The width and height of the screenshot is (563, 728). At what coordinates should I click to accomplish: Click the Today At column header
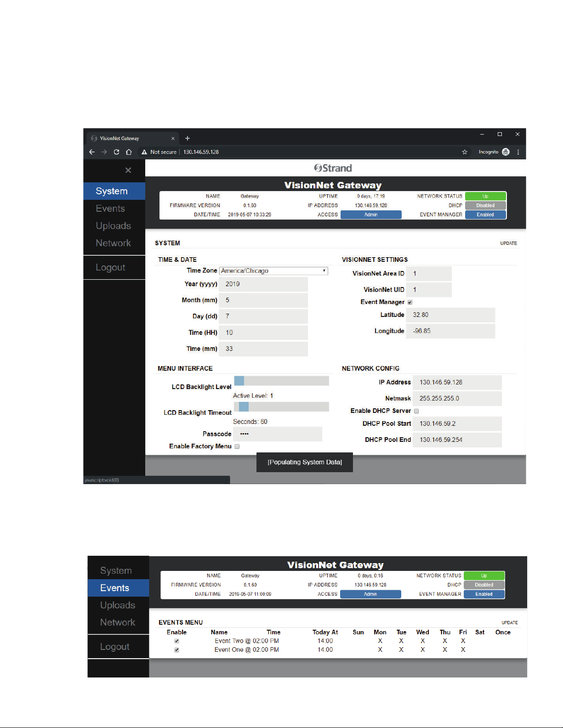click(x=325, y=632)
